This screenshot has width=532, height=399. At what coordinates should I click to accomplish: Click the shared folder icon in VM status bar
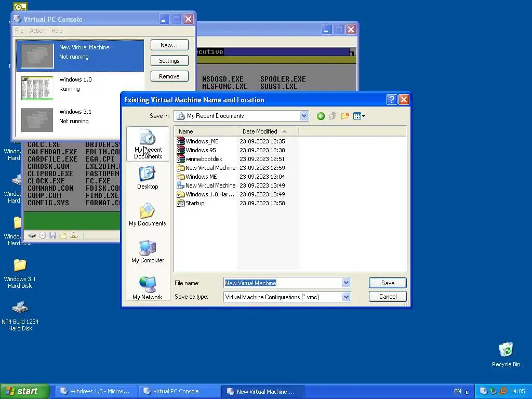pyautogui.click(x=63, y=235)
